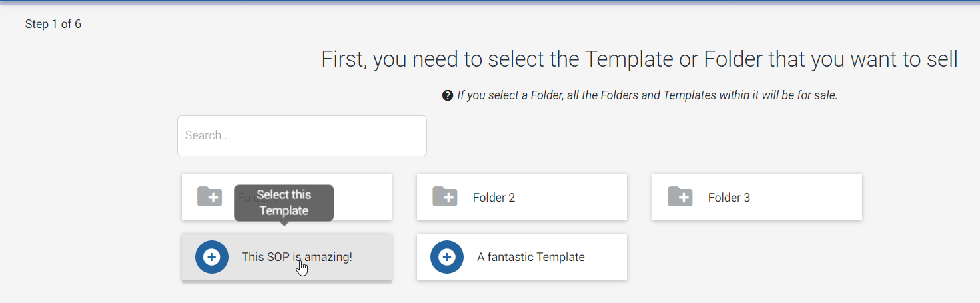Click blue plus circle for This SOP is amazing!

point(212,257)
